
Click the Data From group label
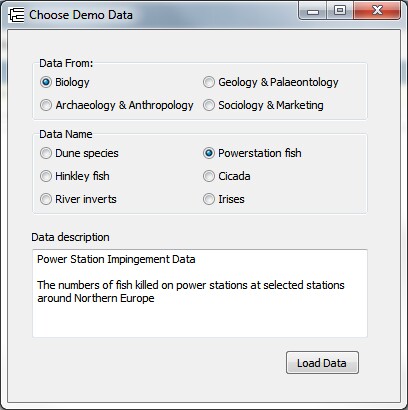[x=66, y=63]
